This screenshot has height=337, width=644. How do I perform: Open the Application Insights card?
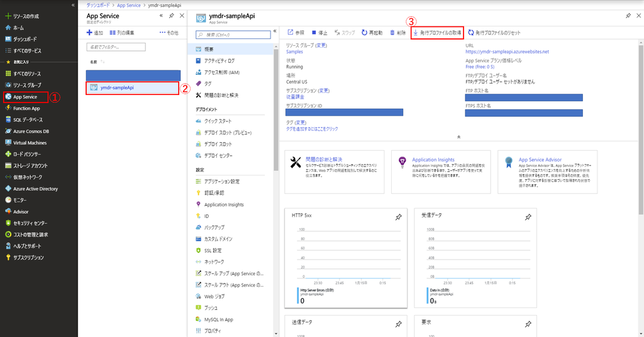[x=441, y=172]
